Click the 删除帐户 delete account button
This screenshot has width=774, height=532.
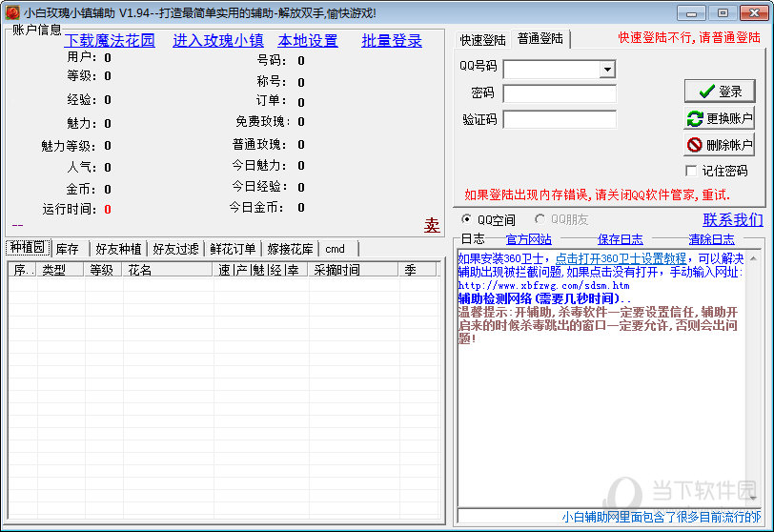720,145
